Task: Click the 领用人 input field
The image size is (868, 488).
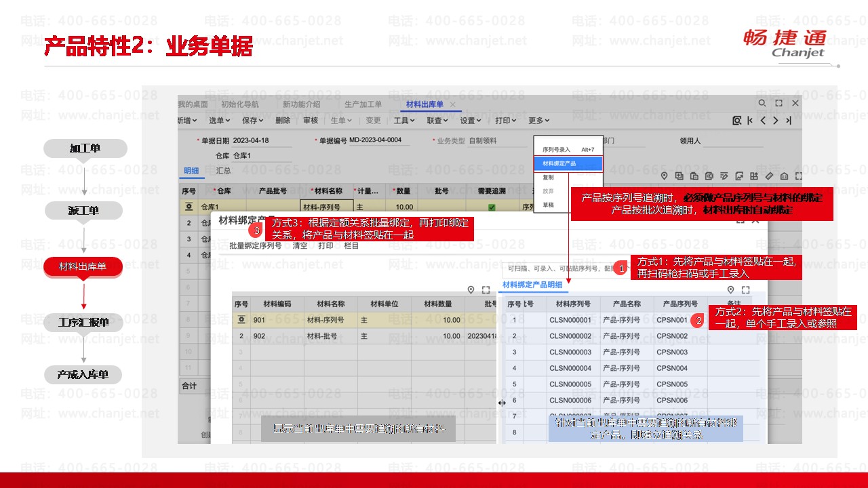Action: (x=732, y=141)
